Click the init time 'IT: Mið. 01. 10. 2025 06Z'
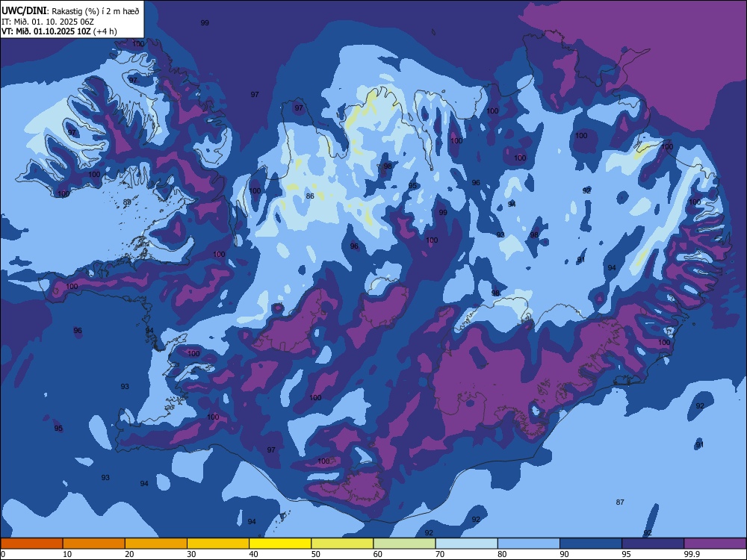Screen dimensions: 747x560 47,22
